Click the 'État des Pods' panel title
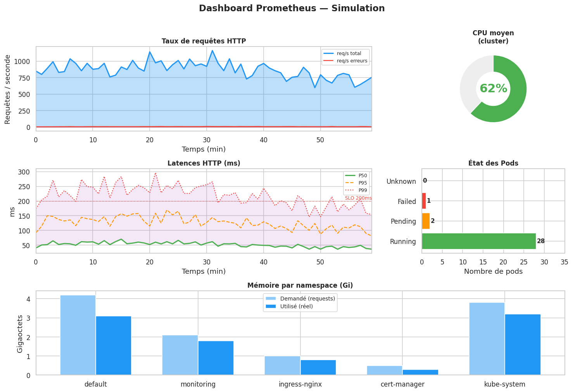The height and width of the screenshot is (392, 573). click(493, 163)
